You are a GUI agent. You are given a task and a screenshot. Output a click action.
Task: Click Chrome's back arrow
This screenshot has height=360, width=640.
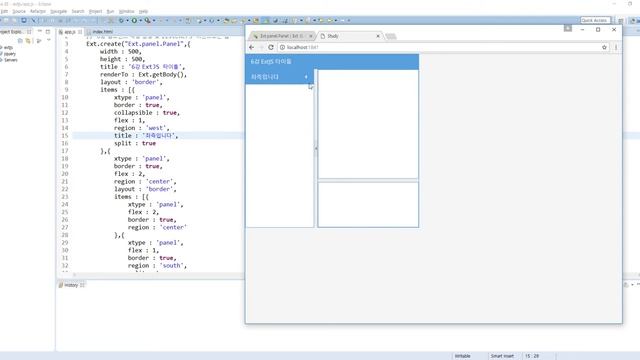coord(251,47)
